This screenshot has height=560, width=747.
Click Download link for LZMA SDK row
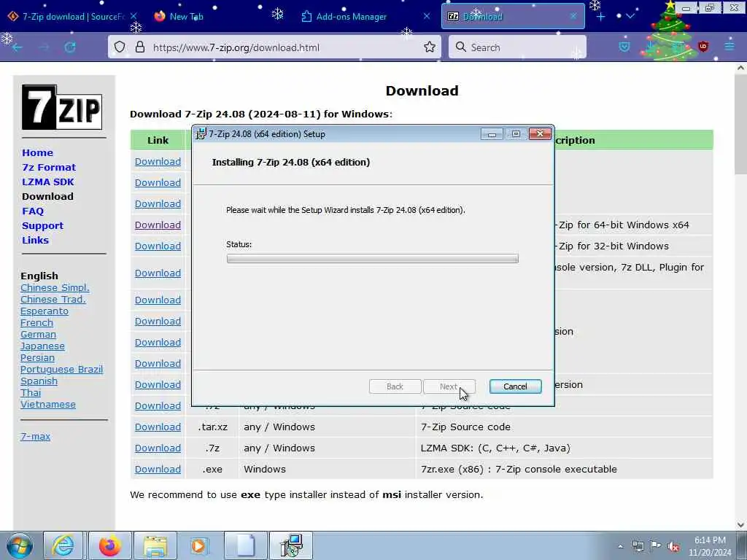158,448
